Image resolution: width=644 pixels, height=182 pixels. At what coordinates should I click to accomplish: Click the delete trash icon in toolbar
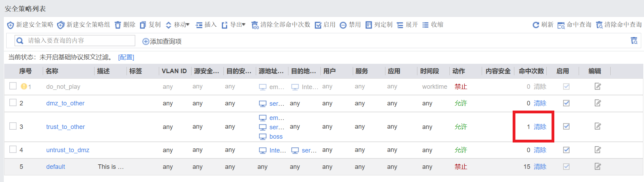click(x=118, y=25)
